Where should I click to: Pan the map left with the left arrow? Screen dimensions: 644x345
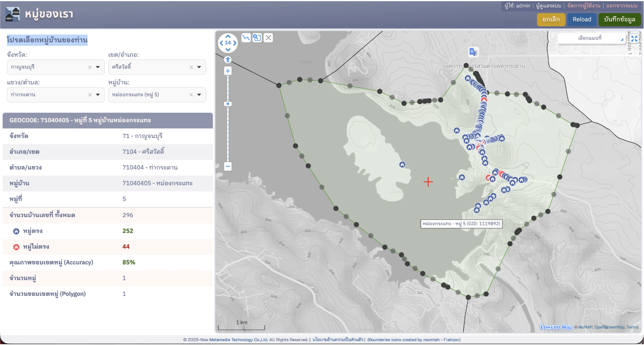[x=221, y=43]
